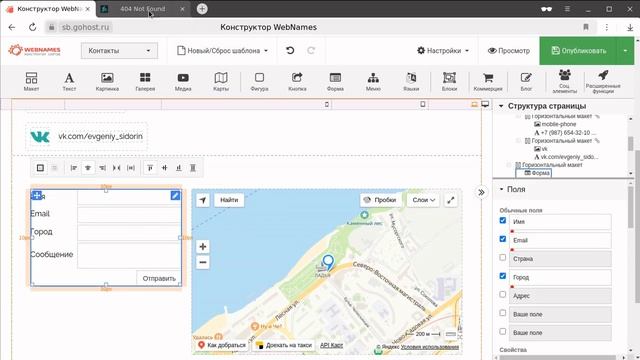Open the Контакты page dropdown

click(119, 51)
